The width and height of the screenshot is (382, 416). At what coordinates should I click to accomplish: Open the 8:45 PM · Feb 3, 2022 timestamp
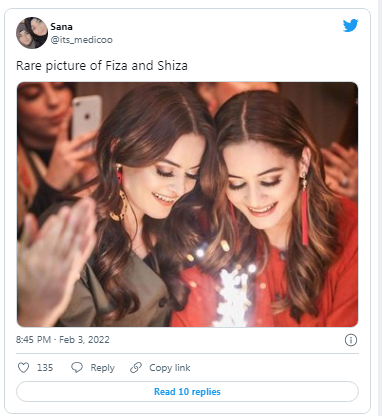click(63, 340)
